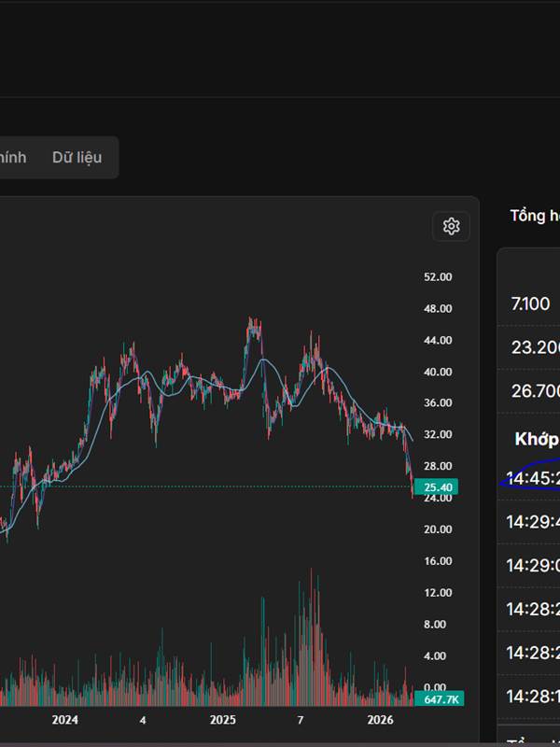Click the 52.00 price axis label
The width and height of the screenshot is (560, 747).
click(x=438, y=277)
